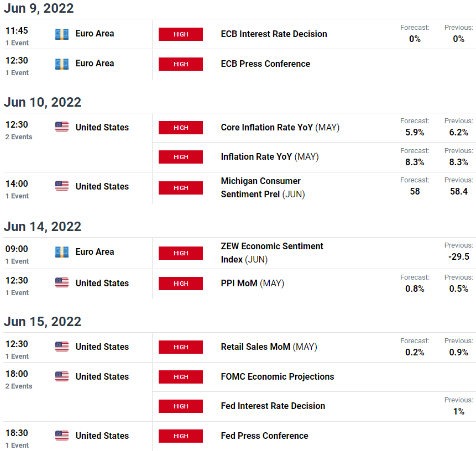
Task: Click the HIGH badge for ECB Interest Rate Decision
Action: tap(181, 34)
